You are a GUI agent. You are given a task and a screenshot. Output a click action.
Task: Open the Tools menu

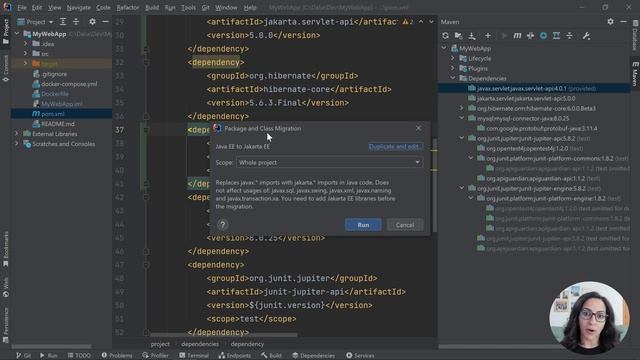click(188, 7)
